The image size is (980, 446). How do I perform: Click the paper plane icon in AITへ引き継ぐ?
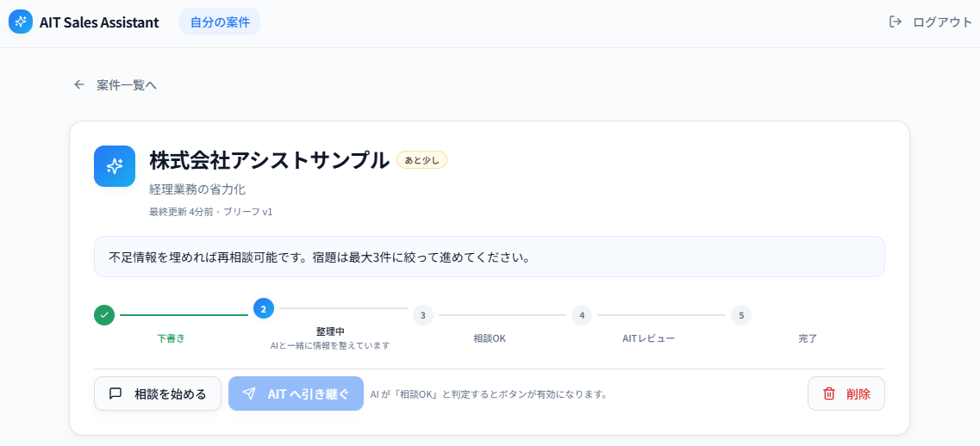pyautogui.click(x=249, y=393)
